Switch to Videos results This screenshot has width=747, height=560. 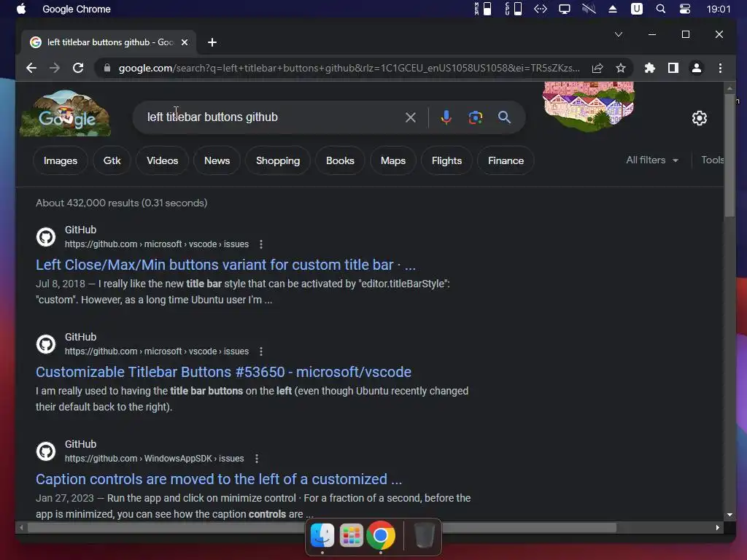(163, 160)
